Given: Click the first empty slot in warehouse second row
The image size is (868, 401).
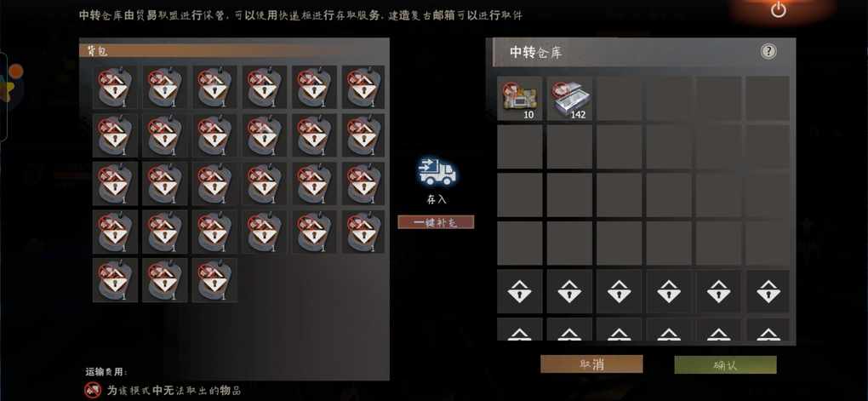Looking at the screenshot, I should tap(519, 146).
